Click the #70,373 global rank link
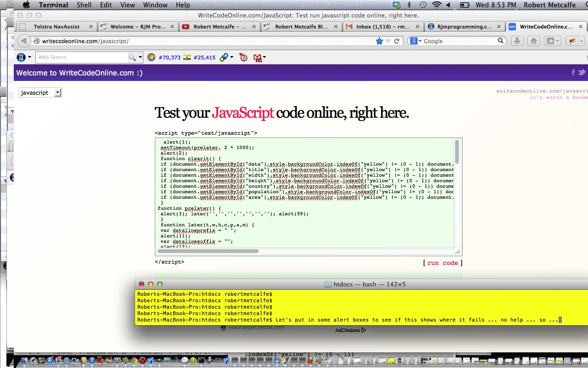This screenshot has height=368, width=588. tap(170, 57)
